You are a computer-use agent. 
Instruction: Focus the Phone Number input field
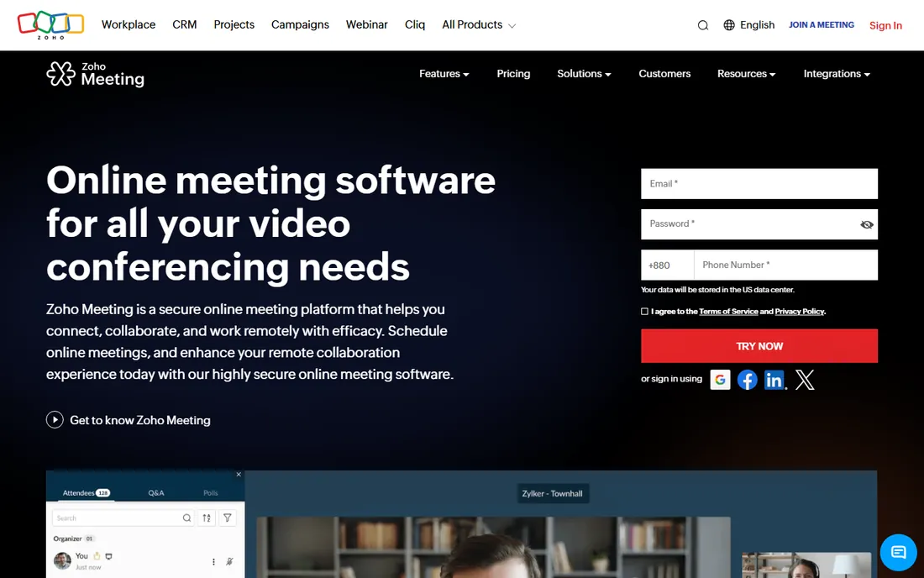click(x=785, y=265)
